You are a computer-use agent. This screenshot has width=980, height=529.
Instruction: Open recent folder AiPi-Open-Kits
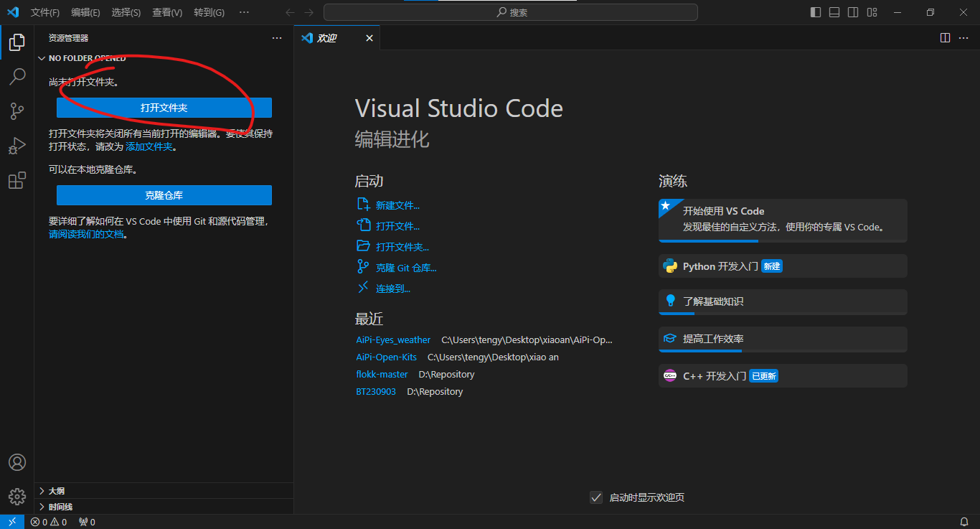tap(387, 357)
